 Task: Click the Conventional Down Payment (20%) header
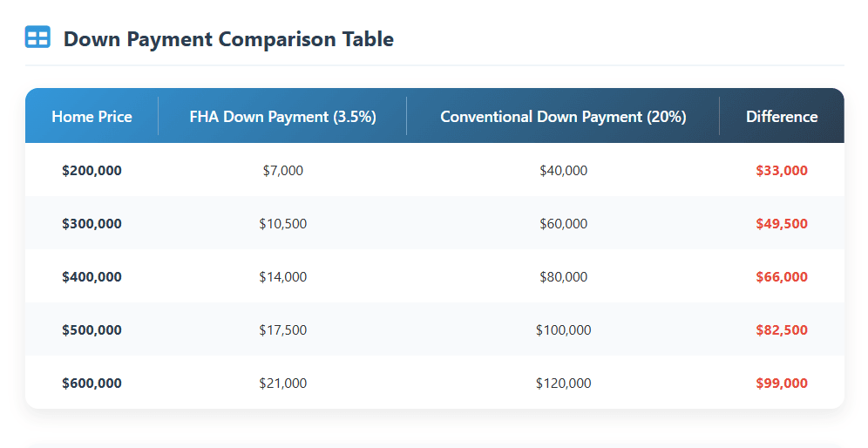[x=563, y=116]
